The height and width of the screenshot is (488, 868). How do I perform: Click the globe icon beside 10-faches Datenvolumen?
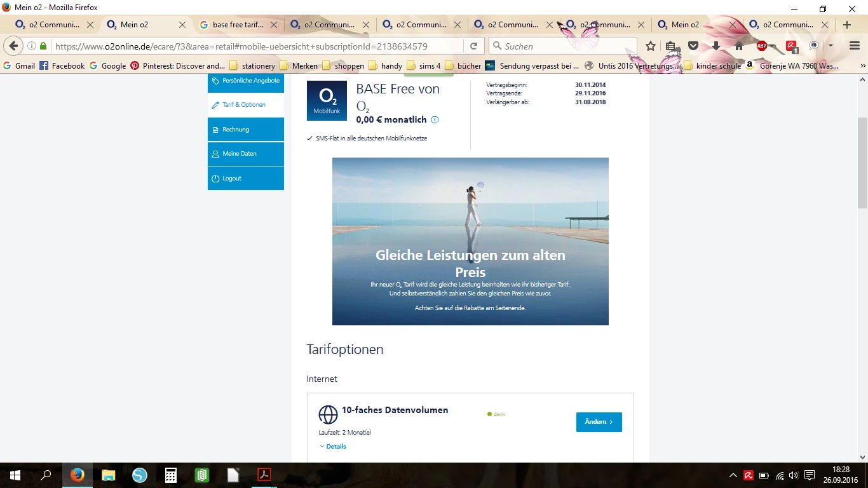328,415
